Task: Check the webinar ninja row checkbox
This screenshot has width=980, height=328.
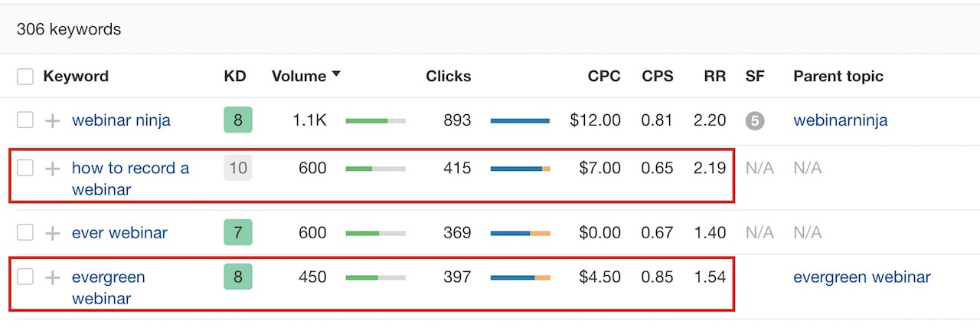Action: pos(25,120)
